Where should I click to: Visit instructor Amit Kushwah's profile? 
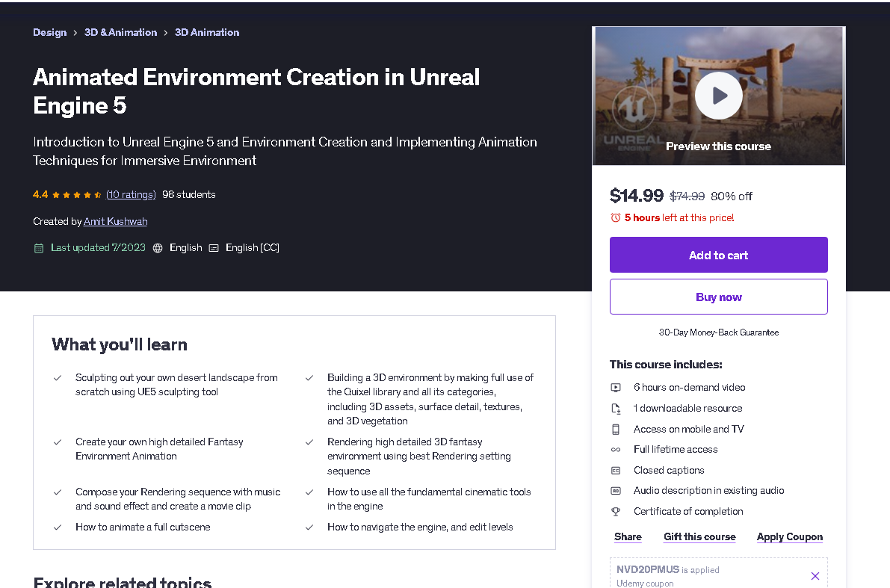click(x=115, y=221)
